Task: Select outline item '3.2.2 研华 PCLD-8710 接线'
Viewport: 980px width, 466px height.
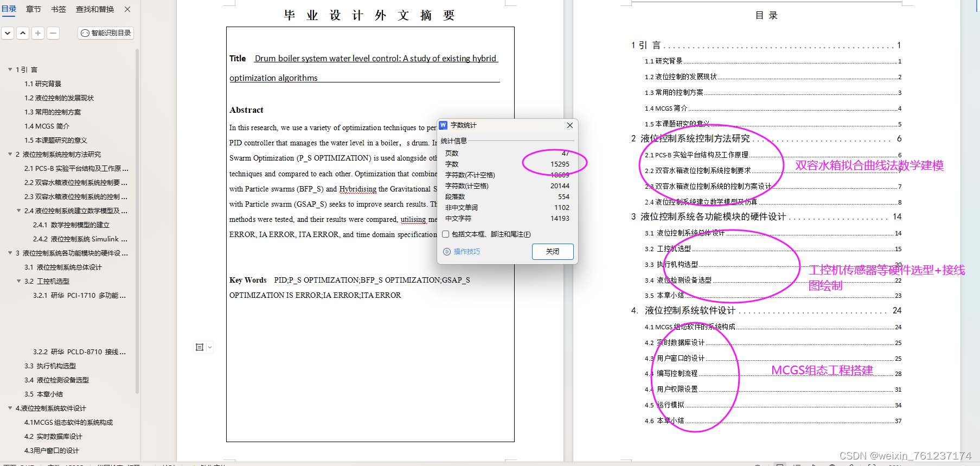Action: tap(80, 352)
